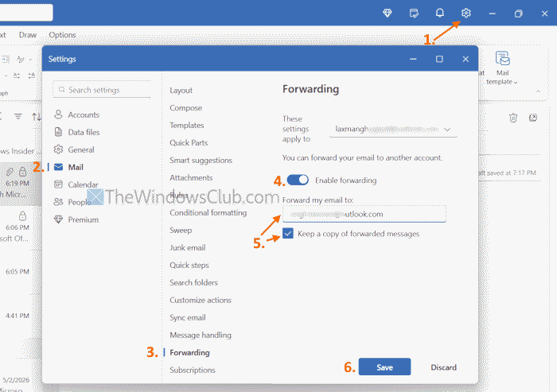The width and height of the screenshot is (557, 392).
Task: Open Mail template icon in ribbon
Action: click(x=502, y=58)
